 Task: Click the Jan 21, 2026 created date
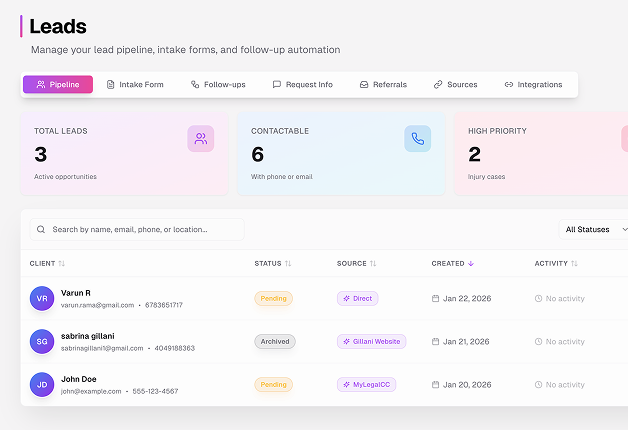[466, 342]
